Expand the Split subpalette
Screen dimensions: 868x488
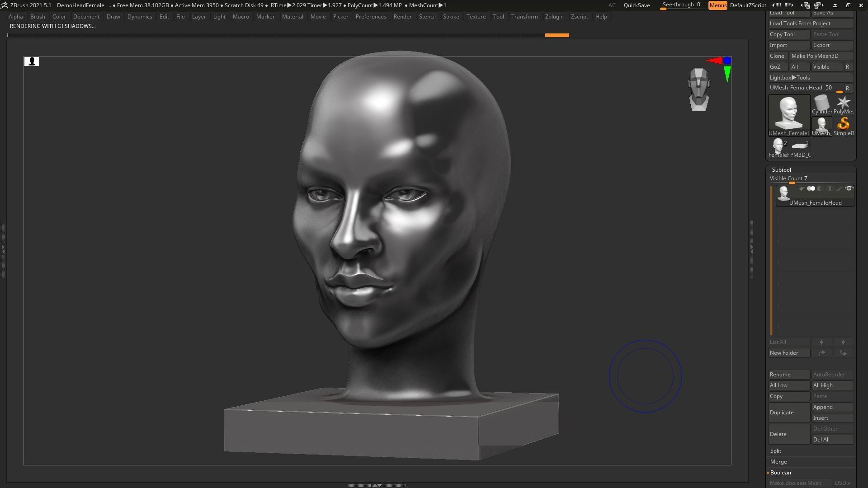click(x=776, y=451)
